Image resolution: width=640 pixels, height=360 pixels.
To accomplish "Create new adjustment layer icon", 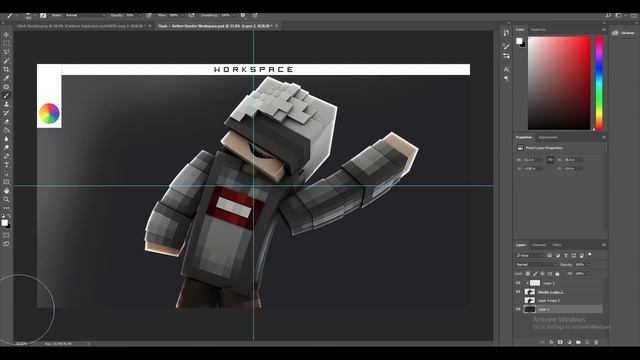I will click(x=569, y=342).
